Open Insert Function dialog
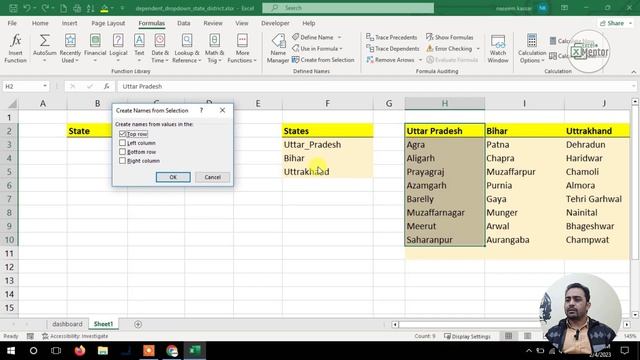 coord(16,48)
